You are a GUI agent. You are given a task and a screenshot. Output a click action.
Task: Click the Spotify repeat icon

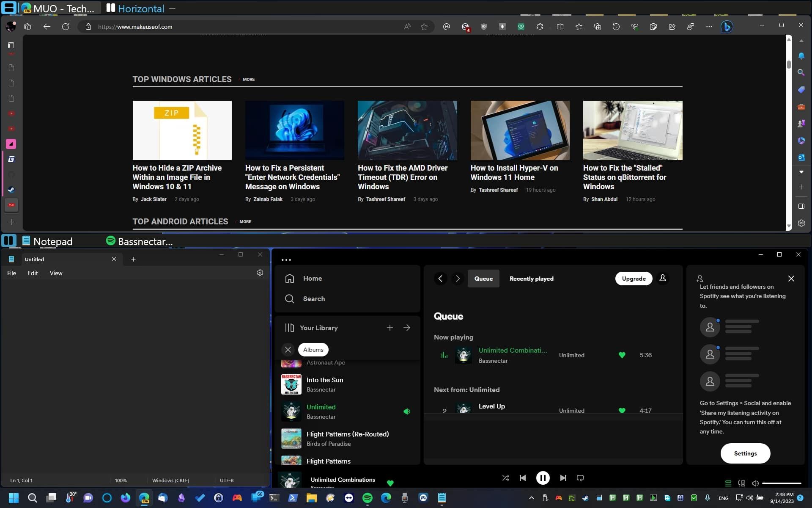click(x=581, y=478)
